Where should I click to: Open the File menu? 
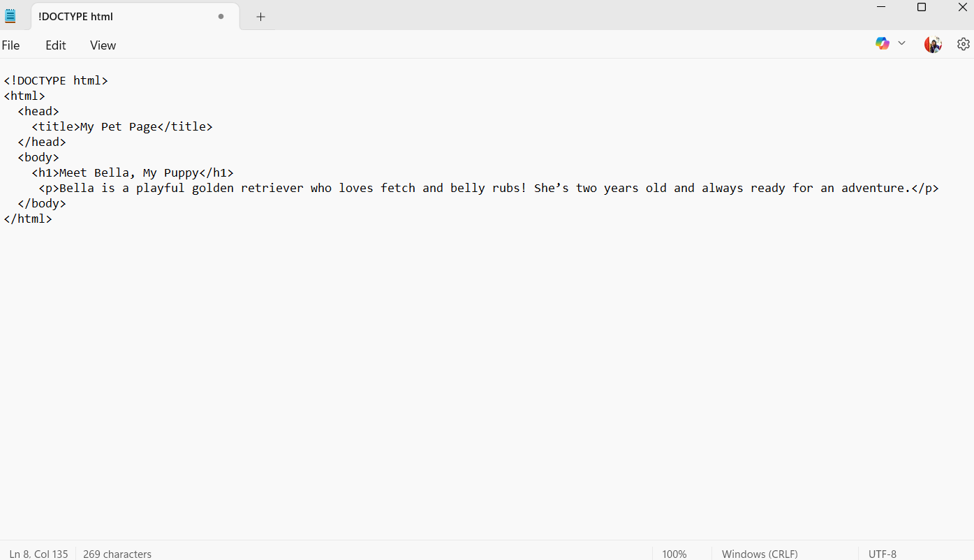coord(10,45)
